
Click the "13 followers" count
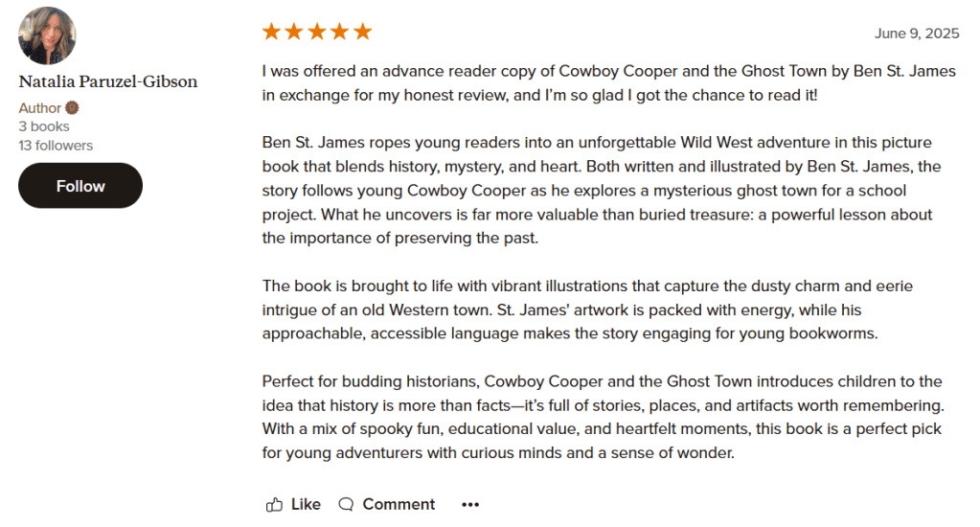(56, 146)
